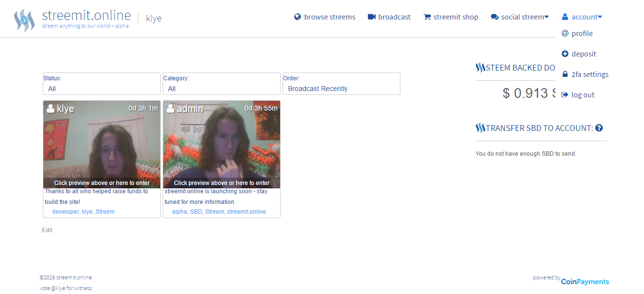Screen dimensions: 644x294
Task: Click the ©2016 streemit.online footer text
Action: point(66,277)
